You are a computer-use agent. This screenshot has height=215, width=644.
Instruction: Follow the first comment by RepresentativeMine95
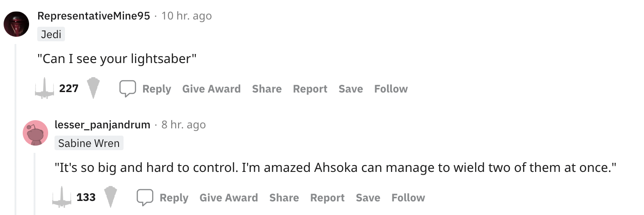click(391, 89)
